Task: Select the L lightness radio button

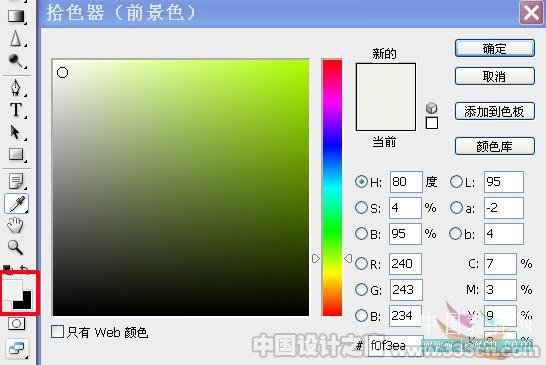Action: 456,181
